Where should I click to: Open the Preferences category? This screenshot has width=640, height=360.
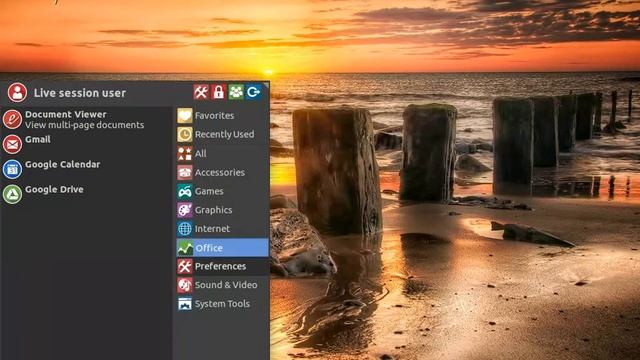222,266
